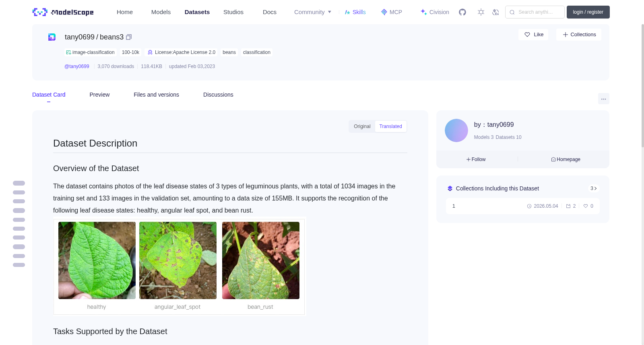Click Collections Including this Dataset heading
The image size is (644, 345).
497,188
